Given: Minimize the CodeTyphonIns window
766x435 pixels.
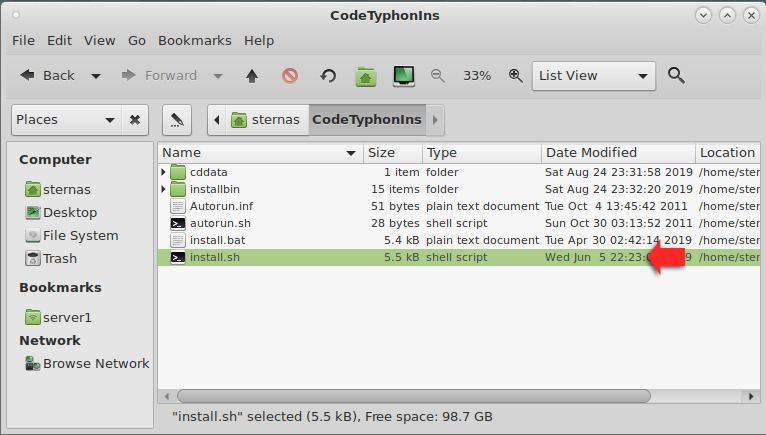Looking at the screenshot, I should (x=703, y=16).
